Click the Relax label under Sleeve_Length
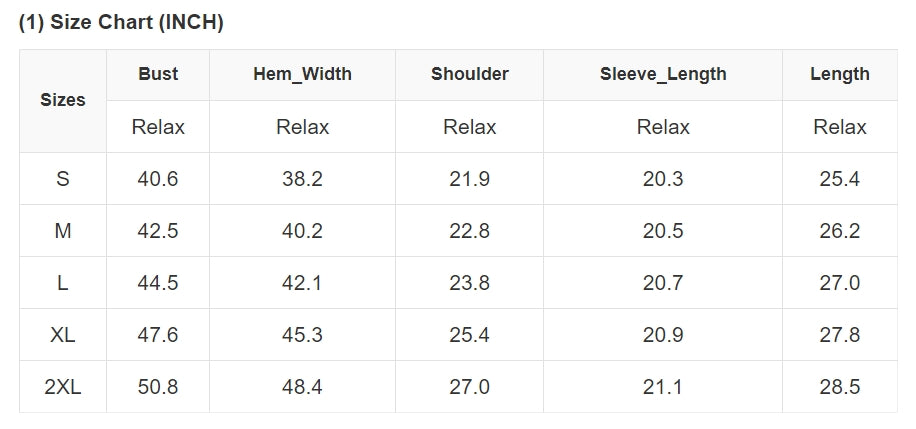 pos(663,127)
